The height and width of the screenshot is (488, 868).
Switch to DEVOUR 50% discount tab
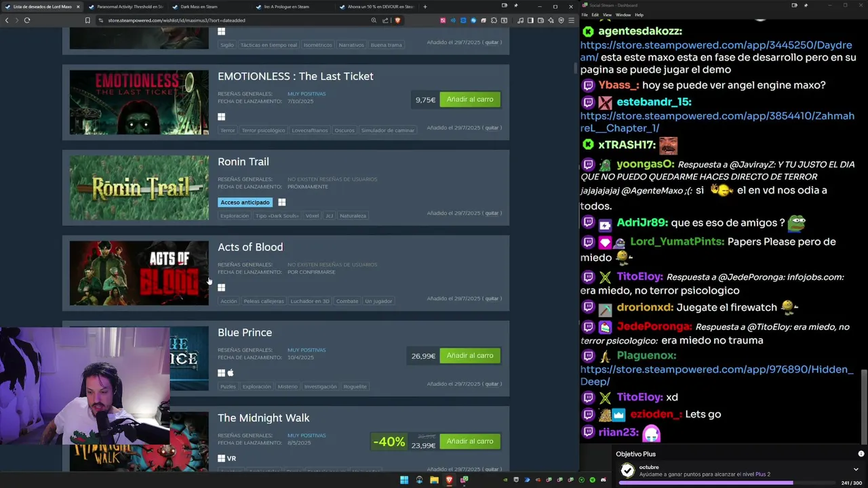(x=376, y=7)
